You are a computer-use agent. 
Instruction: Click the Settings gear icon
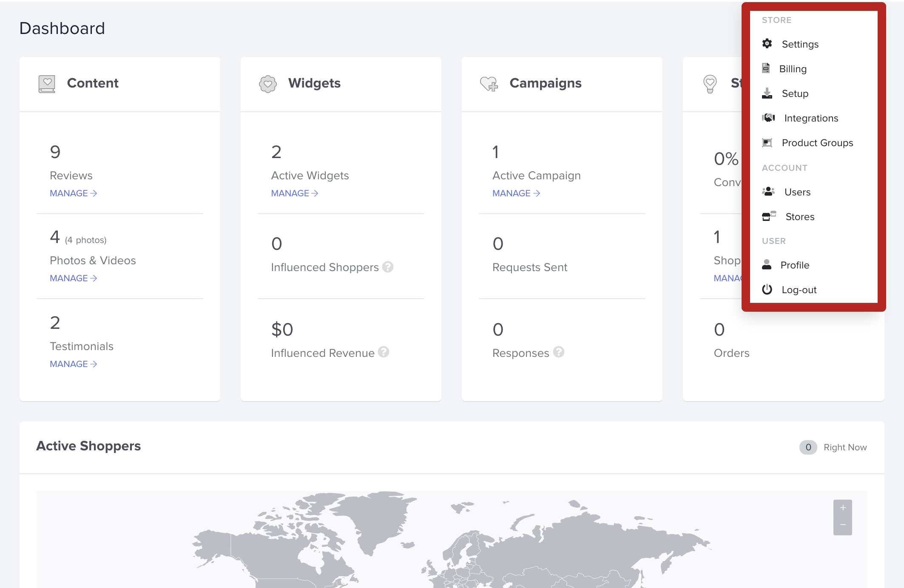[767, 44]
